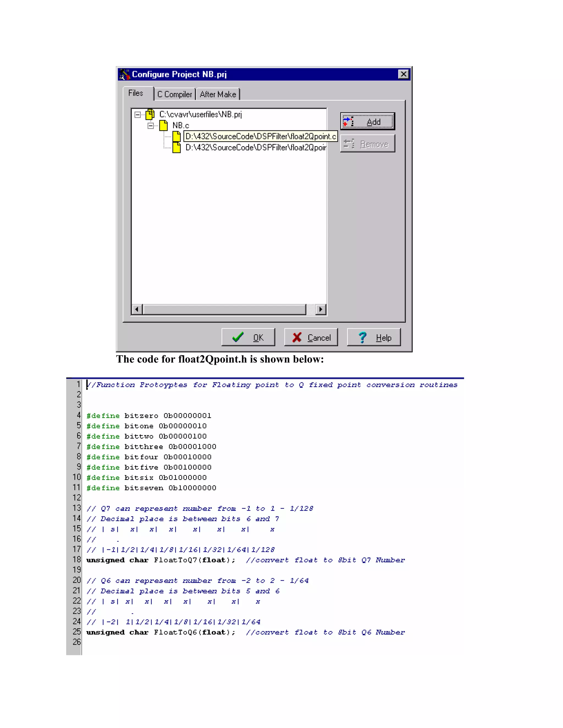
Task: Click the '#define bitfour 0b00010000' line
Action: pos(149,457)
